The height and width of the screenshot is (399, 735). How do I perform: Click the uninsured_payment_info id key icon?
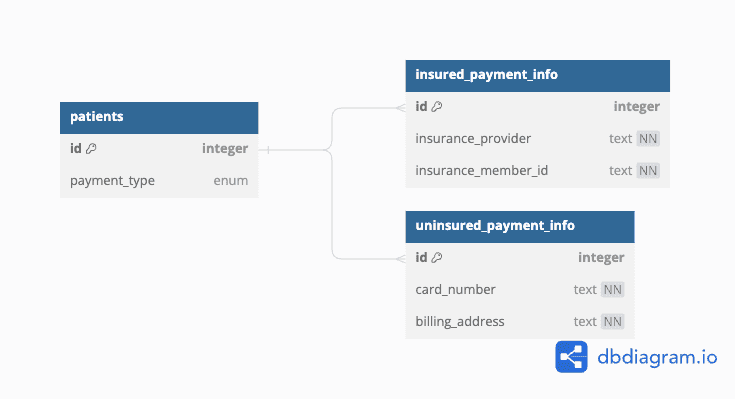[x=436, y=257]
